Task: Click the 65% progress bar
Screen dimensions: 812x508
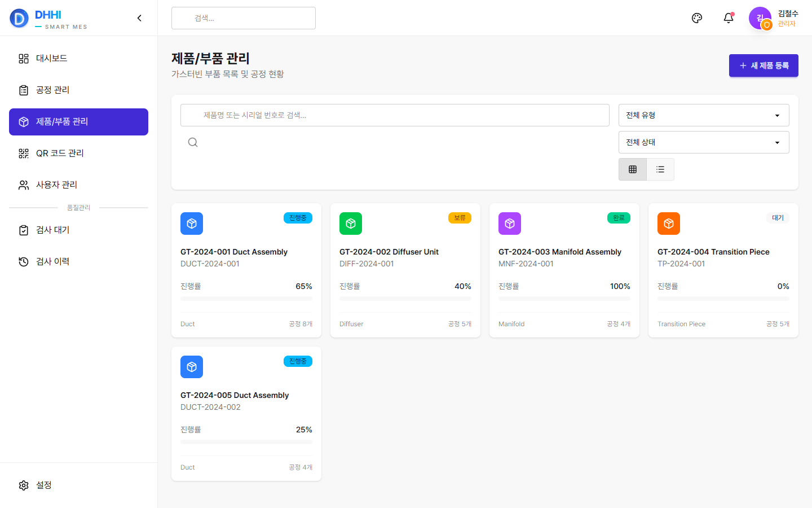Action: 246,299
